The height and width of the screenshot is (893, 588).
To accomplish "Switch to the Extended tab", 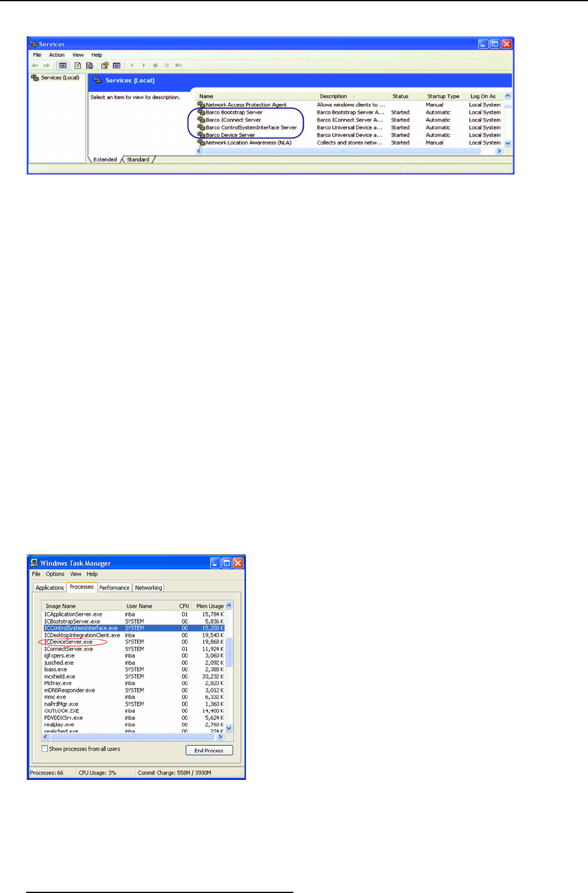I will click(105, 160).
